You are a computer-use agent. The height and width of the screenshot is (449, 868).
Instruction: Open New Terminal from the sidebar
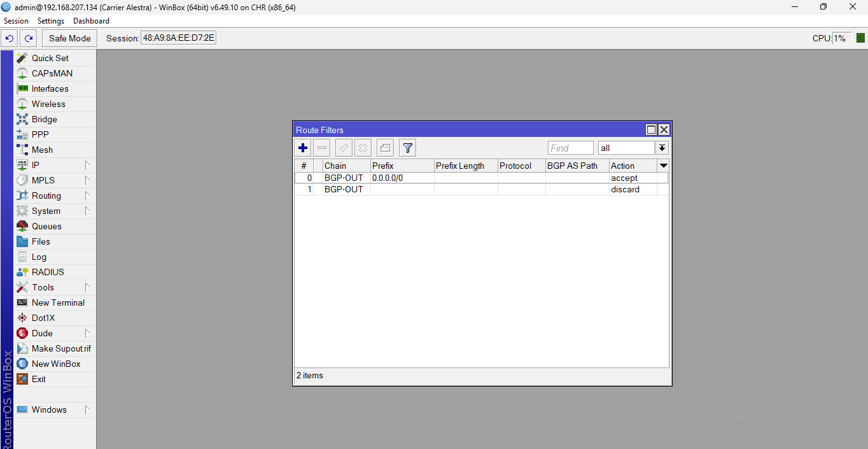click(58, 303)
